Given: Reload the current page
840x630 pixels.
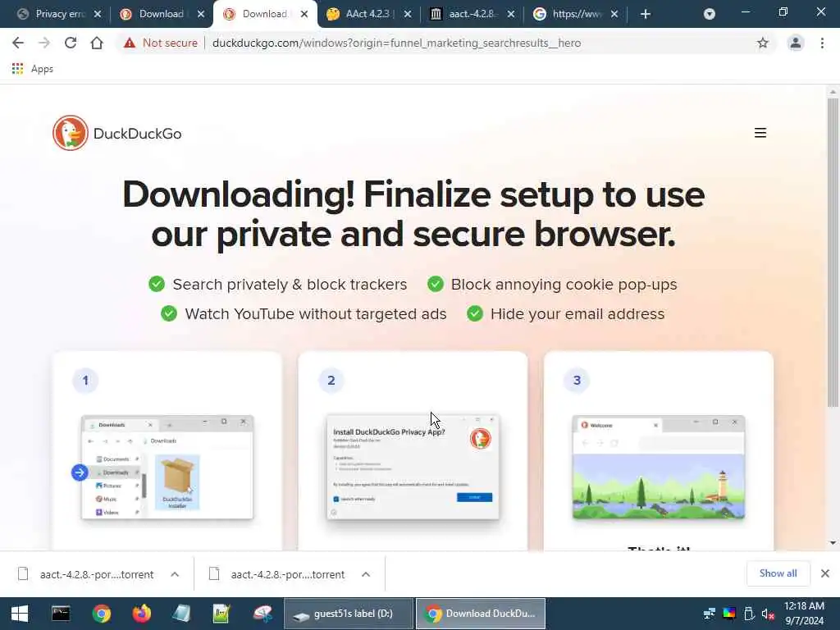Looking at the screenshot, I should point(71,43).
